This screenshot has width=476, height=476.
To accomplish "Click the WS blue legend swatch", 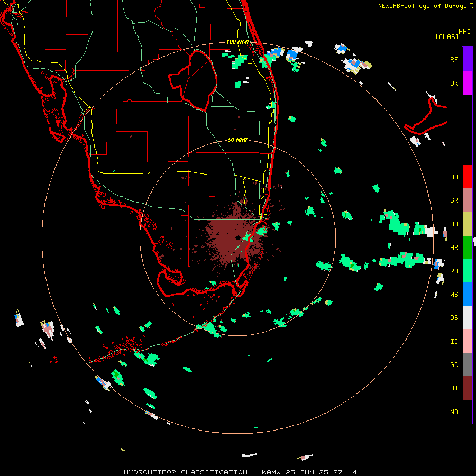I will tap(467, 294).
